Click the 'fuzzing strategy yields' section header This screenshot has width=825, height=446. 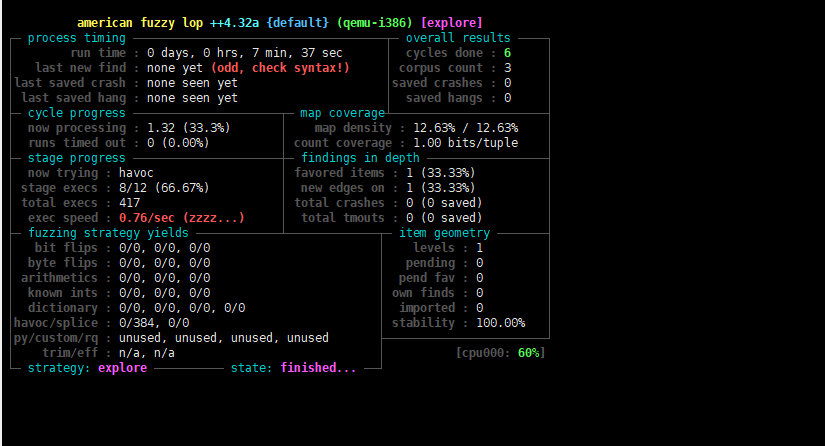pos(108,233)
